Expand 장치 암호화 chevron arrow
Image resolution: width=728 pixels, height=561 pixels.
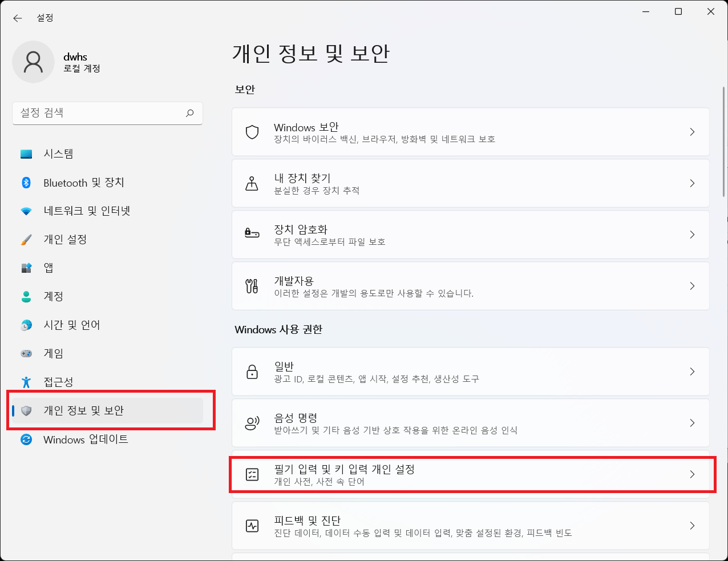(x=692, y=235)
